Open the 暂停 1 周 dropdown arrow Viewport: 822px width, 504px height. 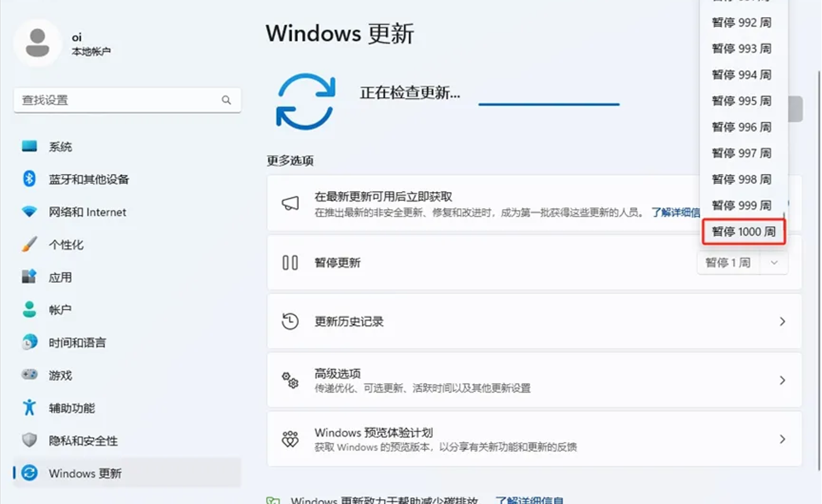click(774, 263)
